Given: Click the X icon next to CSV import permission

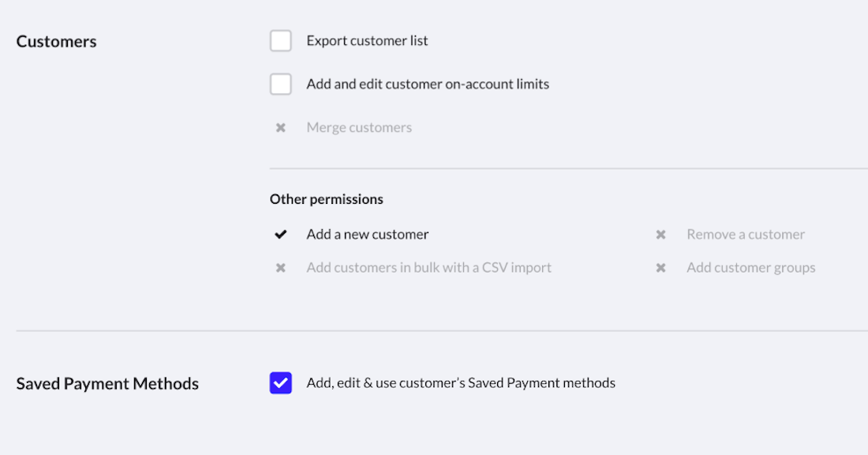Looking at the screenshot, I should 280,268.
